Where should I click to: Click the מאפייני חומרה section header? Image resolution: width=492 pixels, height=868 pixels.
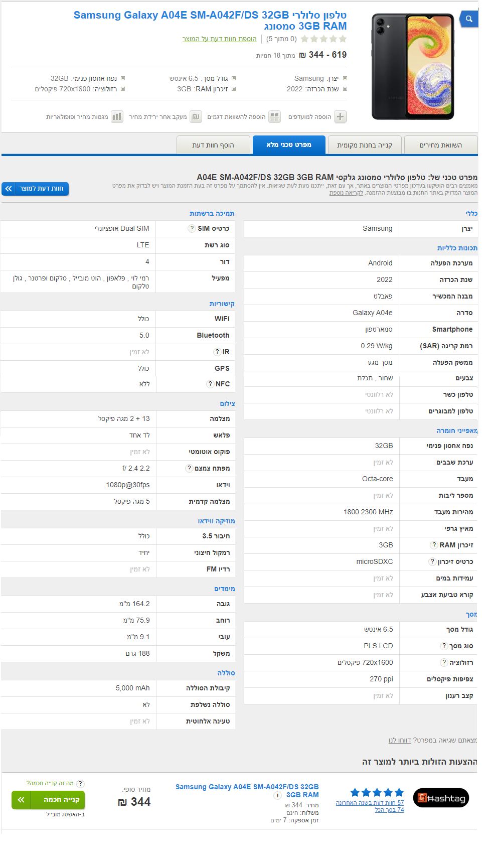click(457, 430)
